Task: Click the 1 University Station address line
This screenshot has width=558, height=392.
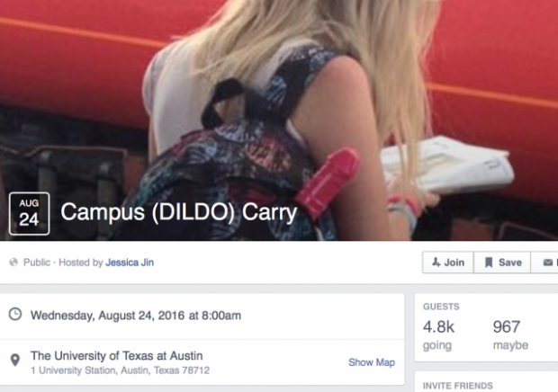Action: coord(121,370)
